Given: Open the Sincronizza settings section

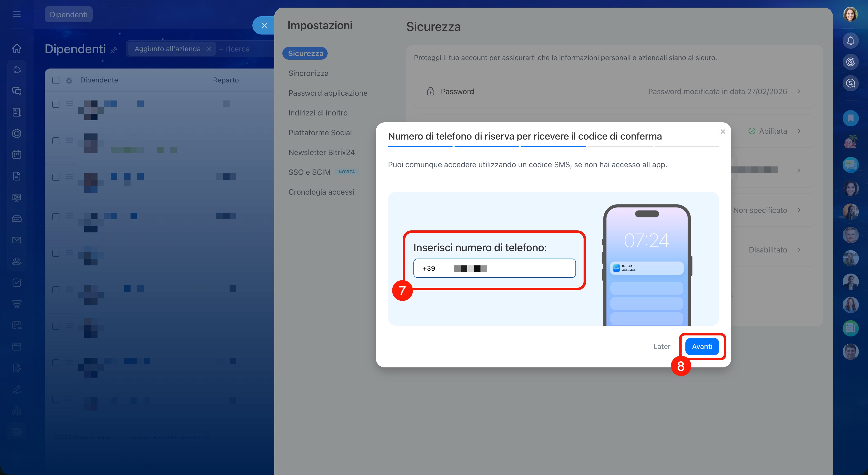Looking at the screenshot, I should click(308, 73).
